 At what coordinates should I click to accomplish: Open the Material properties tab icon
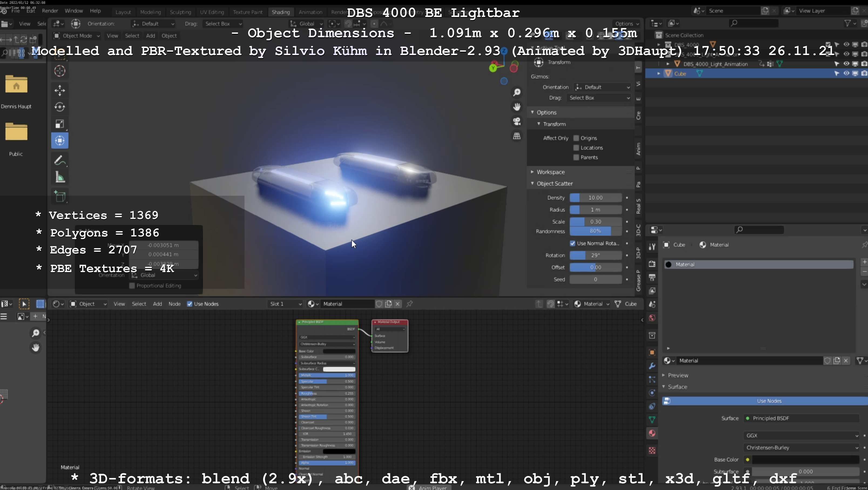(652, 433)
